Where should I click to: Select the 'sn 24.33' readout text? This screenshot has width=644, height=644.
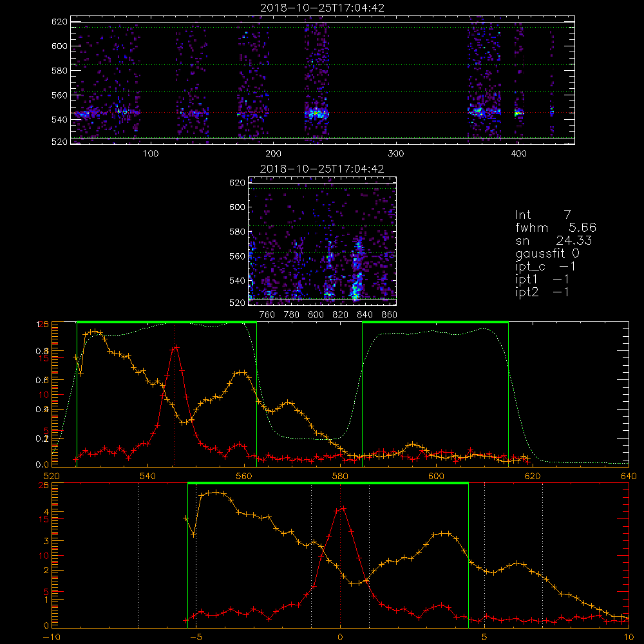554,241
